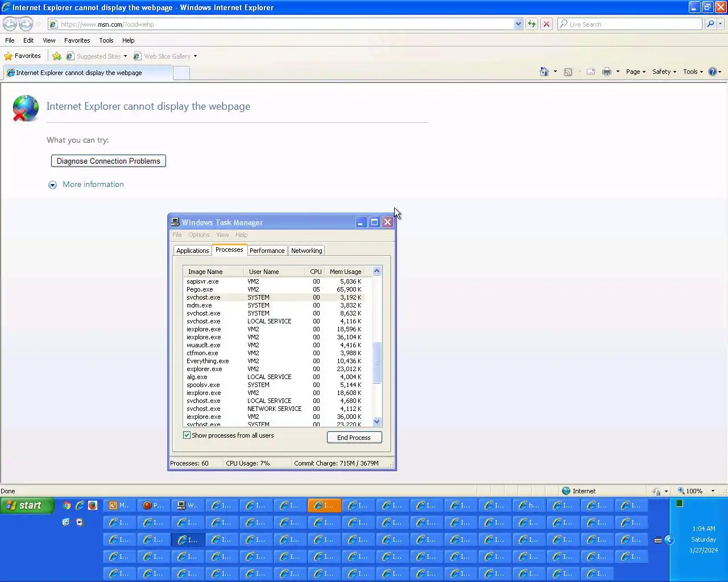Viewport: 728px width, 582px height.
Task: Open the command bar Tools dropdown
Action: click(693, 72)
